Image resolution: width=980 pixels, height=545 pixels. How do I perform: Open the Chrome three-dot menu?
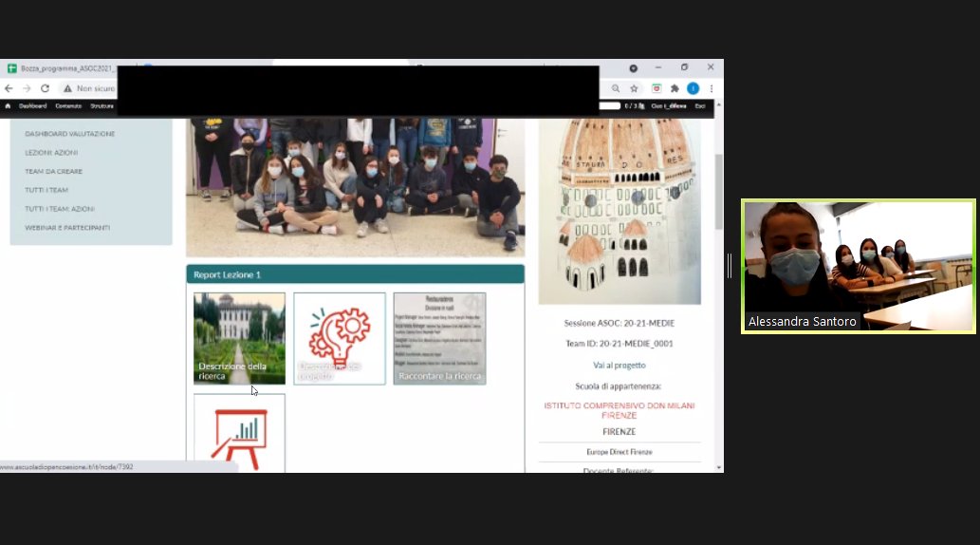[712, 89]
